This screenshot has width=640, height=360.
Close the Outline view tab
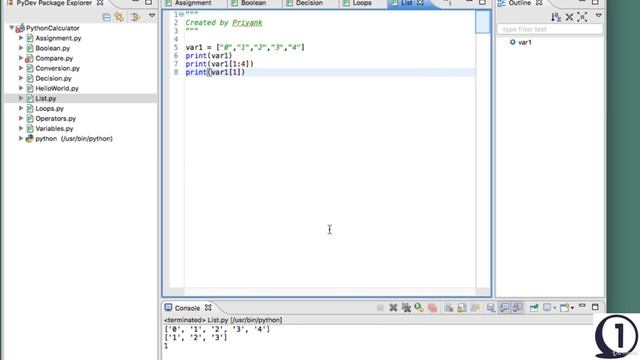coord(539,3)
